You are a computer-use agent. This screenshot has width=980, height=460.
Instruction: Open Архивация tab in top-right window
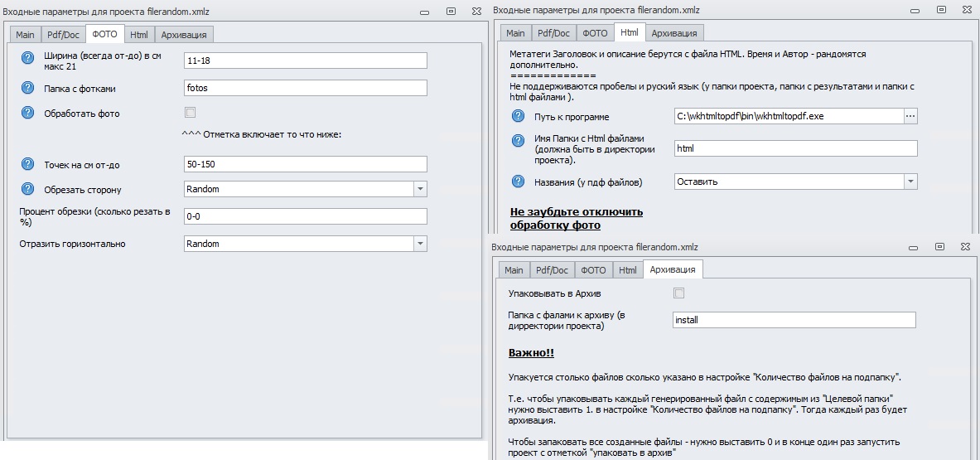674,33
